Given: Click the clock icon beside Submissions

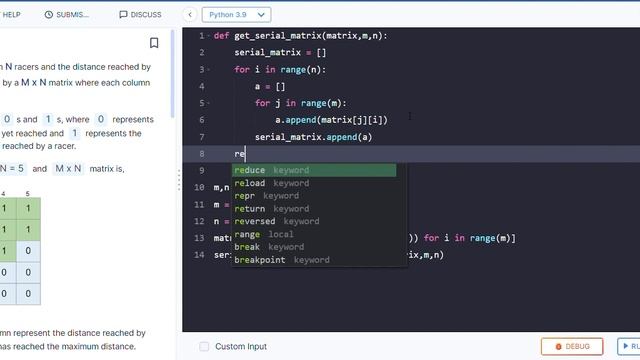Looking at the screenshot, I should (x=49, y=15).
